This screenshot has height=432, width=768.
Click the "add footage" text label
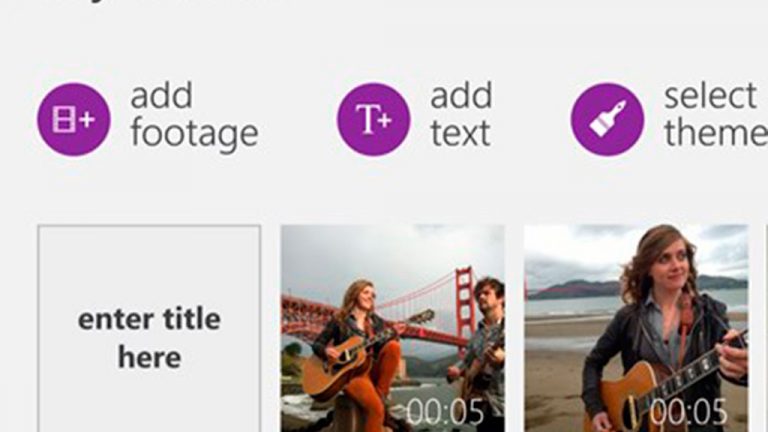tap(194, 115)
